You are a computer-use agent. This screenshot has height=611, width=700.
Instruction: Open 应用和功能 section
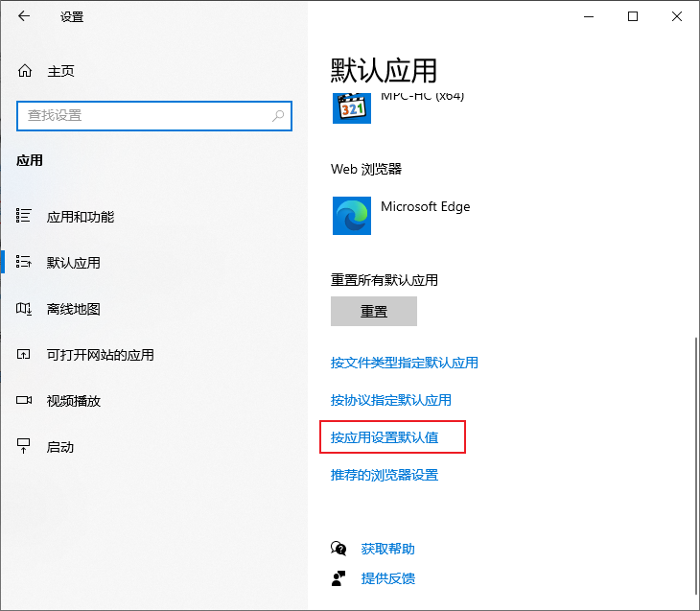(81, 217)
